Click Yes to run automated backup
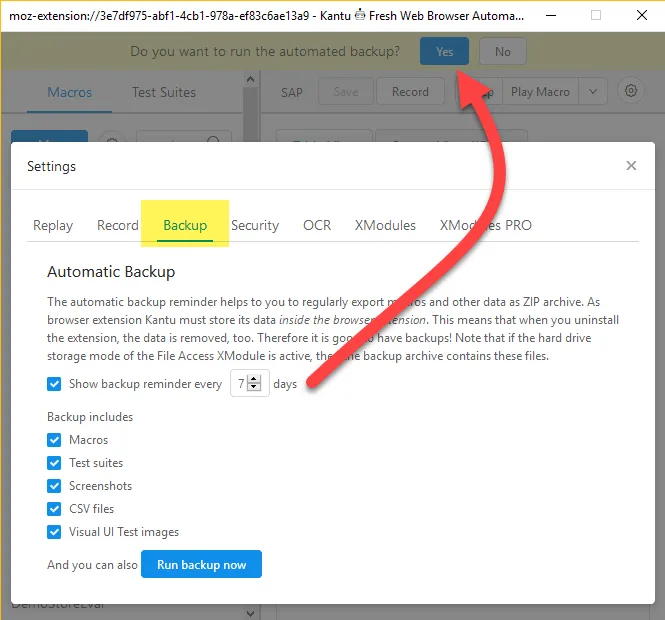Screen dimensions: 665x620 (x=444, y=51)
